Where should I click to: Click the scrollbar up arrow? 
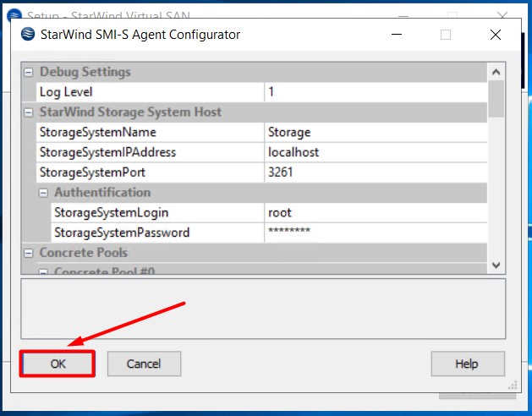(x=496, y=71)
